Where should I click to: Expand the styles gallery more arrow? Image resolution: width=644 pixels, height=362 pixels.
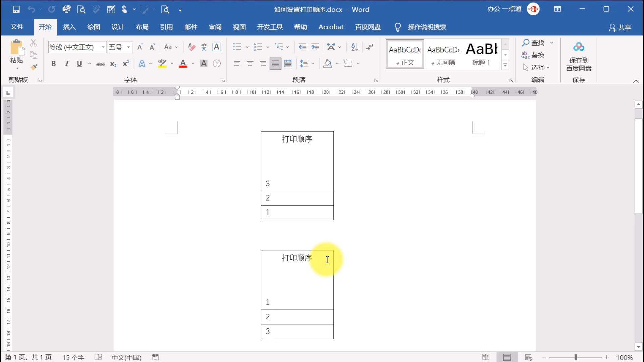[505, 65]
